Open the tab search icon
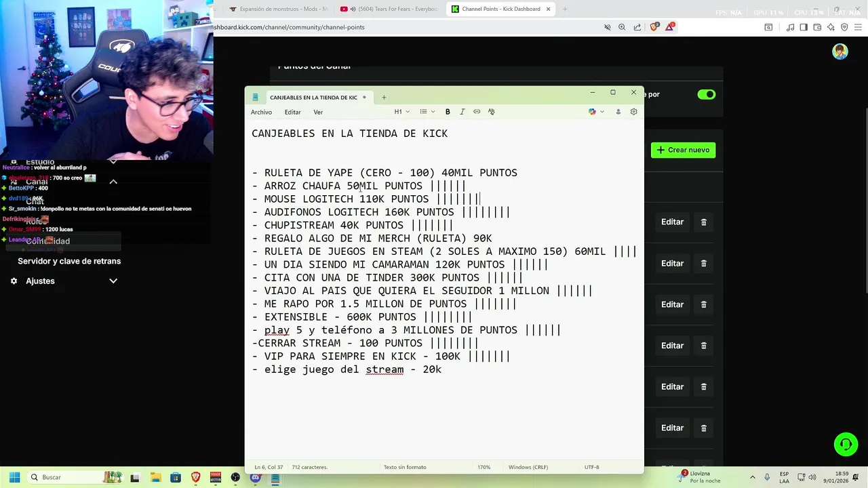 [768, 27]
